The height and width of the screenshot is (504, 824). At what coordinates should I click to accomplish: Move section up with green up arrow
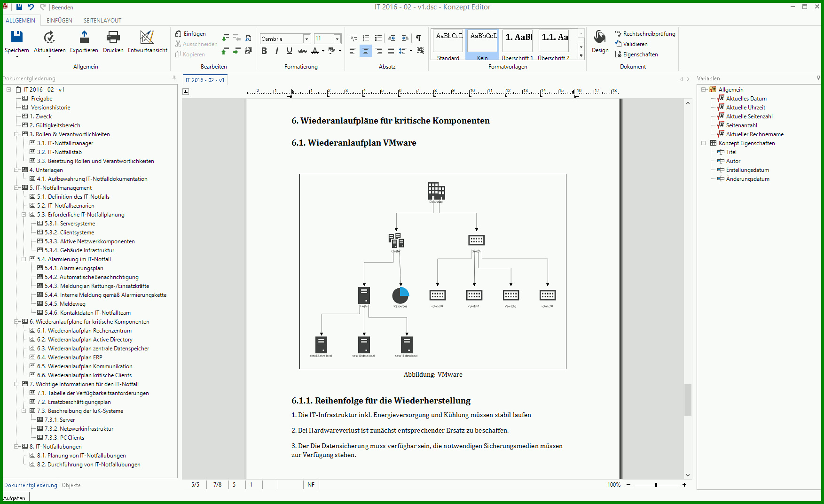pyautogui.click(x=226, y=50)
